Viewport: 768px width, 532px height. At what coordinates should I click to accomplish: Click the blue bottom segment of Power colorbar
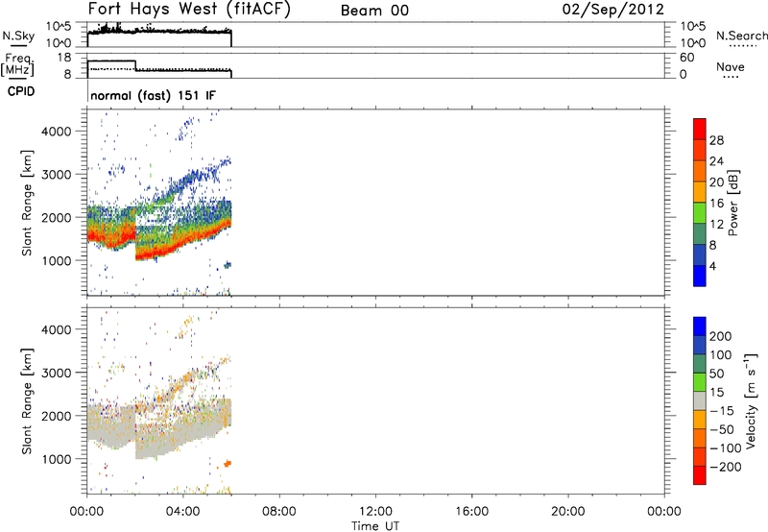click(x=700, y=276)
